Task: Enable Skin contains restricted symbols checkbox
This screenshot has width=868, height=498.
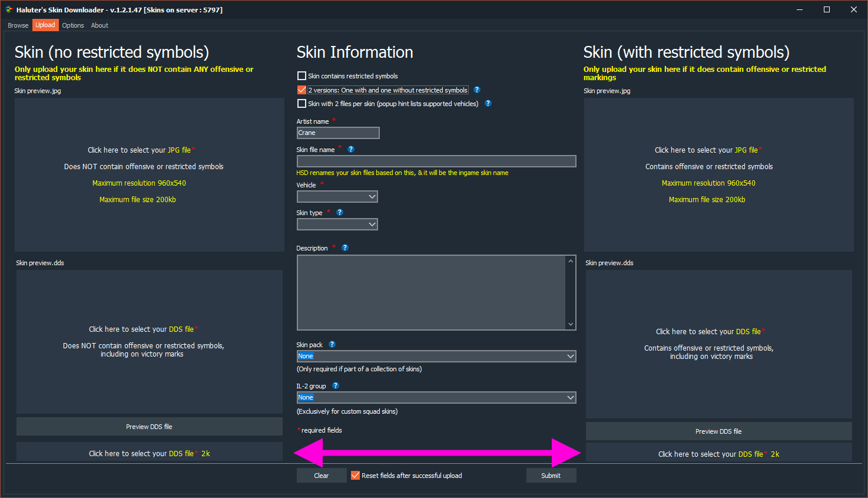Action: (302, 76)
